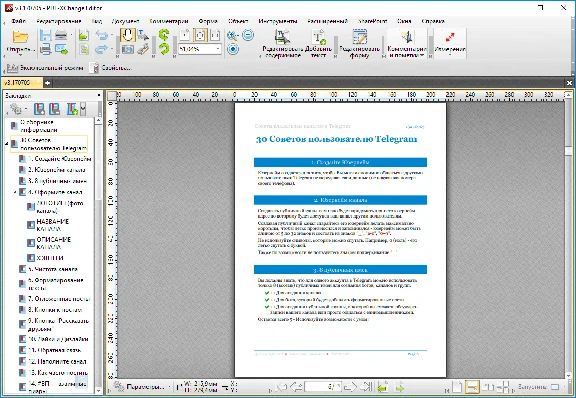This screenshot has width=576, height=398.
Task: Click the Zoom out minus icon
Action: [248, 35]
